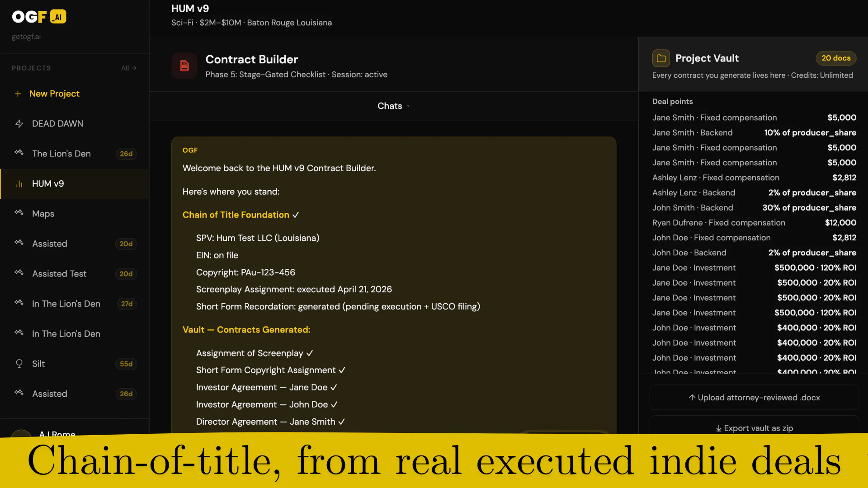Screen dimensions: 868x488
Task: Open the Assisted Test project
Action: pyautogui.click(x=75, y=274)
